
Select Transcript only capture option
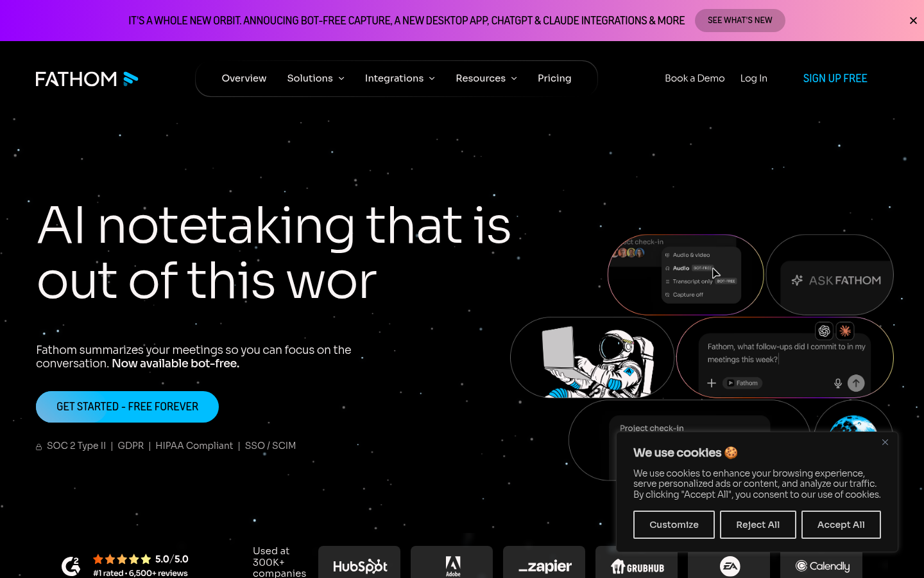[701, 281]
